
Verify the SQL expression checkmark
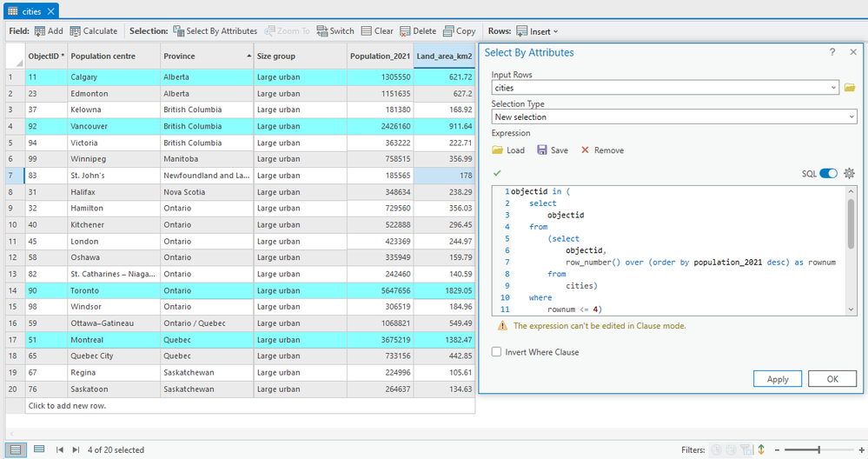497,173
